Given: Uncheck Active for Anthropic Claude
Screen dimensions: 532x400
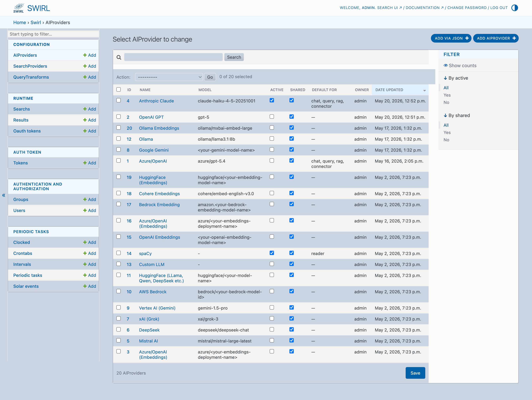Looking at the screenshot, I should pyautogui.click(x=272, y=100).
